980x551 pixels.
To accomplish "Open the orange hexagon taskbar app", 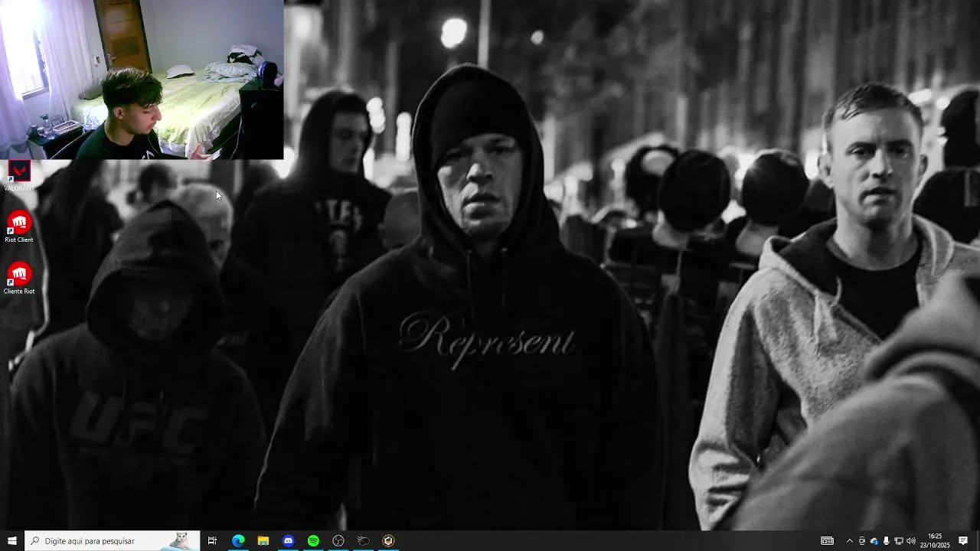I will (x=388, y=541).
